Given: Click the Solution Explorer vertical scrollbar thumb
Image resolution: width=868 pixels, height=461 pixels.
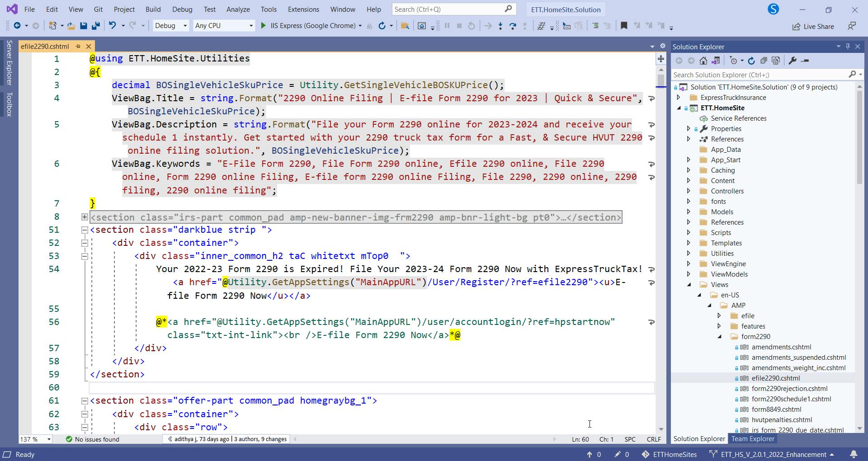Looking at the screenshot, I should pos(859,137).
